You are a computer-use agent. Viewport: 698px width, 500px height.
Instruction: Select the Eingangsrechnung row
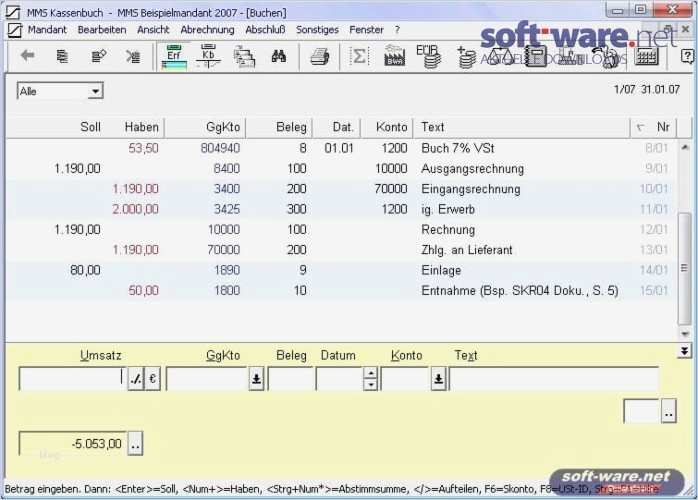tap(341, 189)
